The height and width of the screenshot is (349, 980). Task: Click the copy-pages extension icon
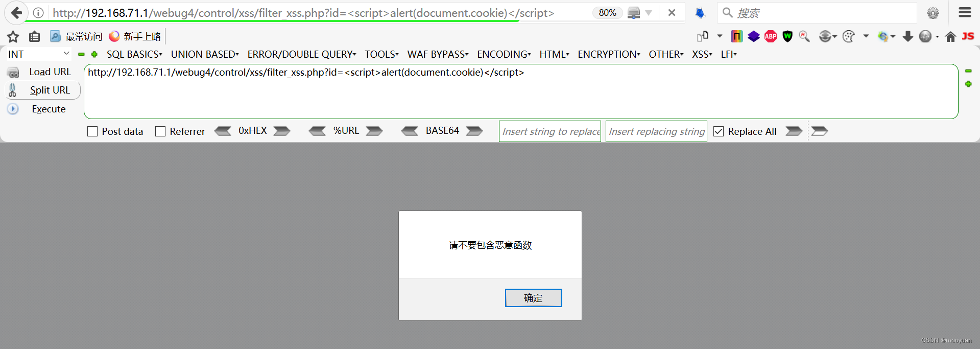pyautogui.click(x=703, y=36)
